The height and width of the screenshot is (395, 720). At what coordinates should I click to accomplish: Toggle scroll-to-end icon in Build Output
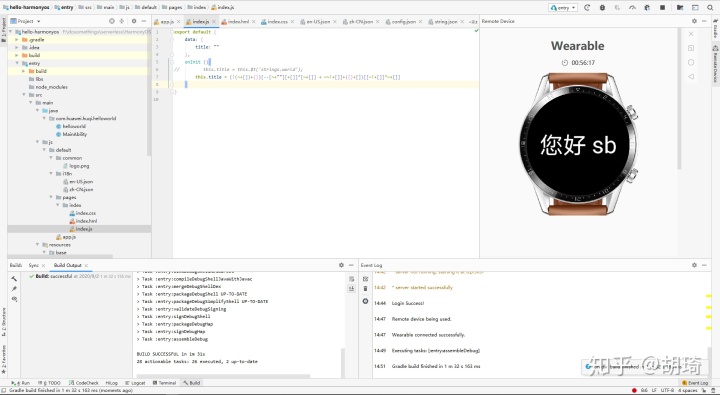(351, 288)
